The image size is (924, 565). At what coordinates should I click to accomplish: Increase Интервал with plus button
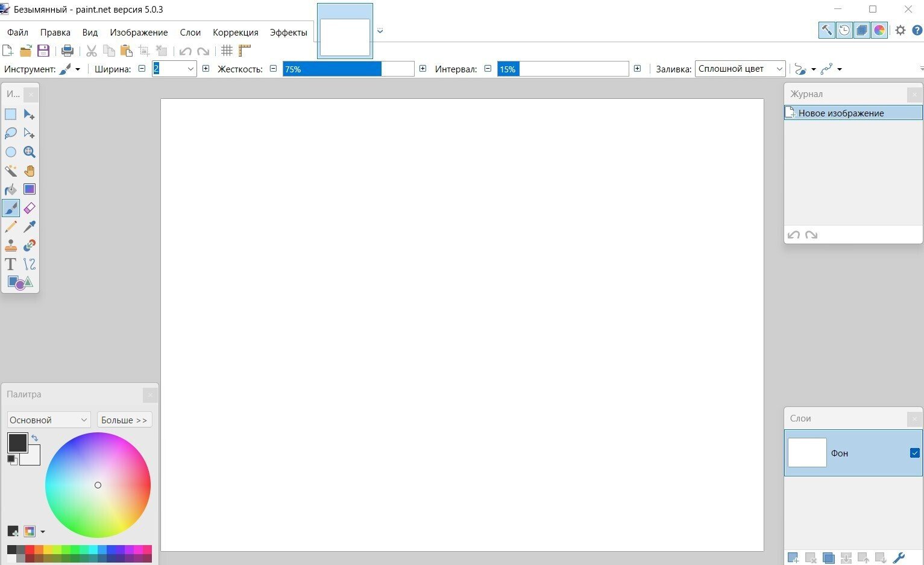pos(637,69)
